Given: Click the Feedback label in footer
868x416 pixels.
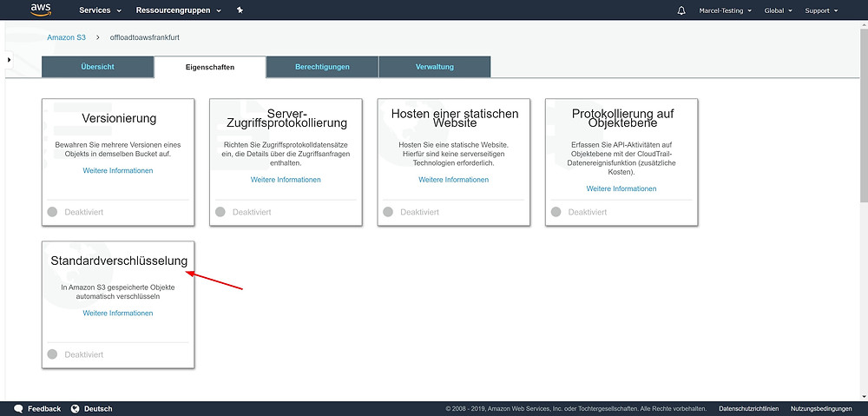Looking at the screenshot, I should tap(44, 409).
